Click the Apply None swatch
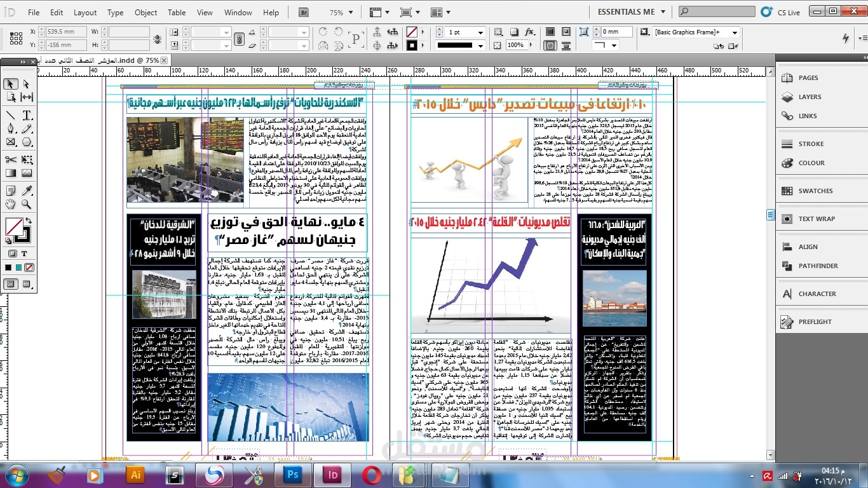Image resolution: width=868 pixels, height=488 pixels. pos(29,268)
